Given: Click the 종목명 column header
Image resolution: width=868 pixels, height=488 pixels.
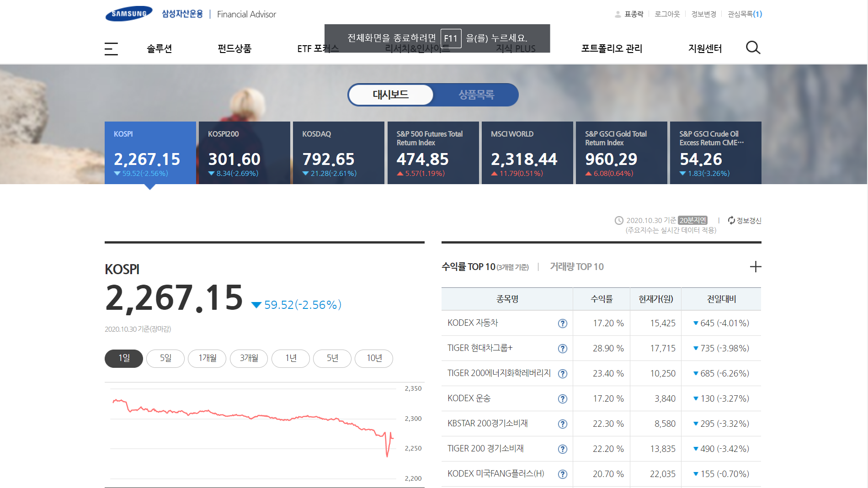Looking at the screenshot, I should tap(507, 299).
